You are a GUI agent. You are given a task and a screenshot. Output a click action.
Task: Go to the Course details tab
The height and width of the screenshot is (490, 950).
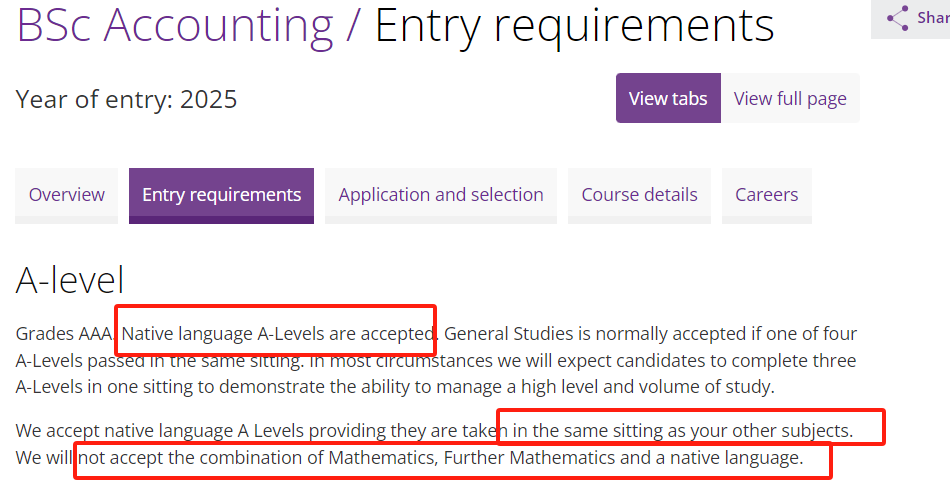639,196
